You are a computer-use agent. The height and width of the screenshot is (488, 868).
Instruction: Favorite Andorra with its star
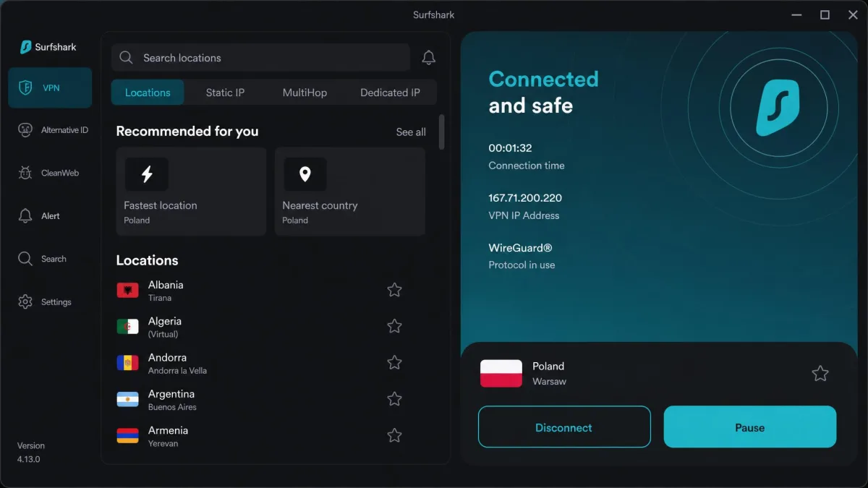394,362
